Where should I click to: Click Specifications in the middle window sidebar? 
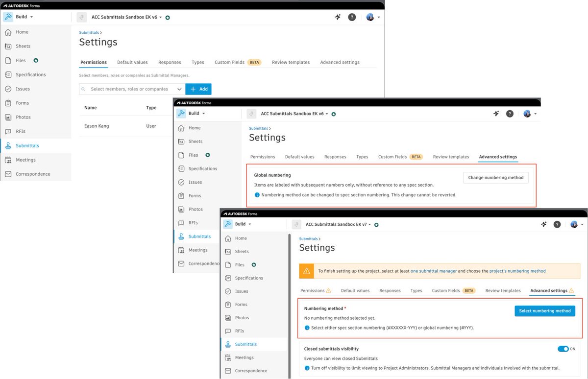click(202, 168)
